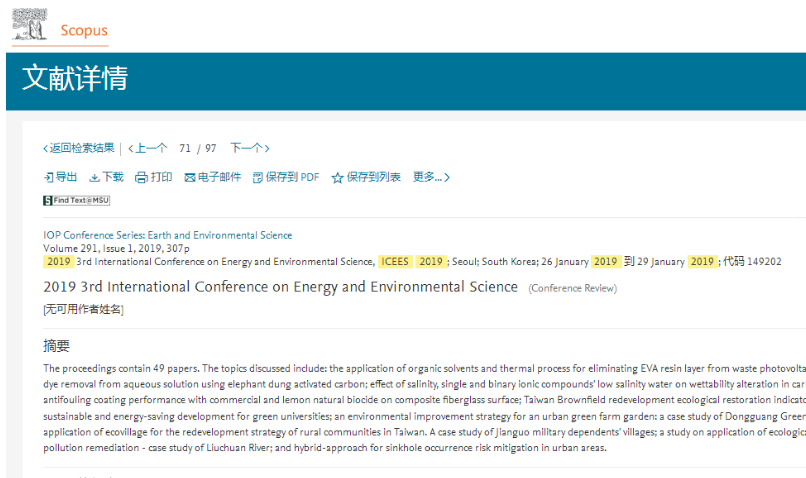Click the Find Text @ MSU button

pyautogui.click(x=77, y=200)
